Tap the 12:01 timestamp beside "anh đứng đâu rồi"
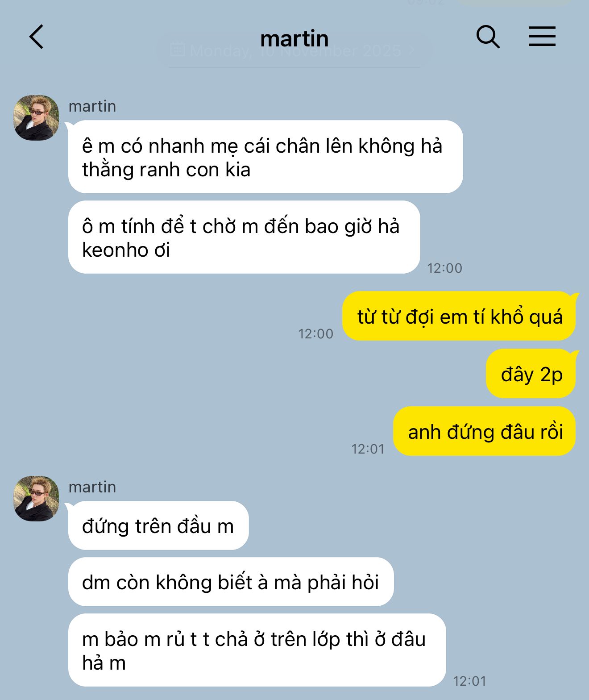This screenshot has height=700, width=589. (368, 449)
